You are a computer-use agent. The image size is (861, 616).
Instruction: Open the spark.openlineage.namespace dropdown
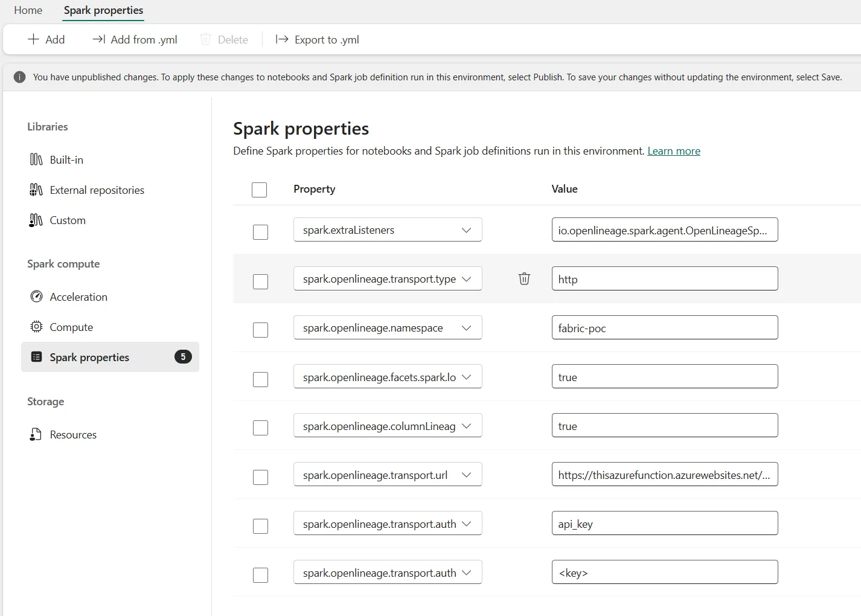(388, 327)
